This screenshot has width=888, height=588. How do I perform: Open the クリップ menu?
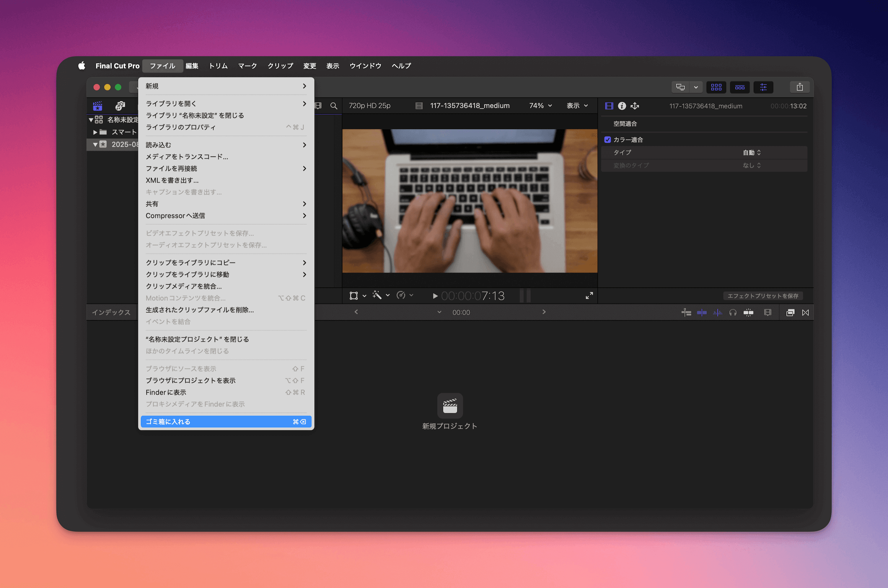coord(280,66)
